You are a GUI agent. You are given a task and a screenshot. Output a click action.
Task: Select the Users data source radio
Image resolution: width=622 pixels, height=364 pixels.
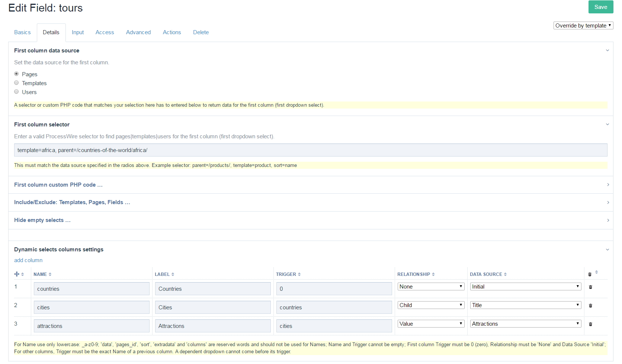tap(16, 91)
